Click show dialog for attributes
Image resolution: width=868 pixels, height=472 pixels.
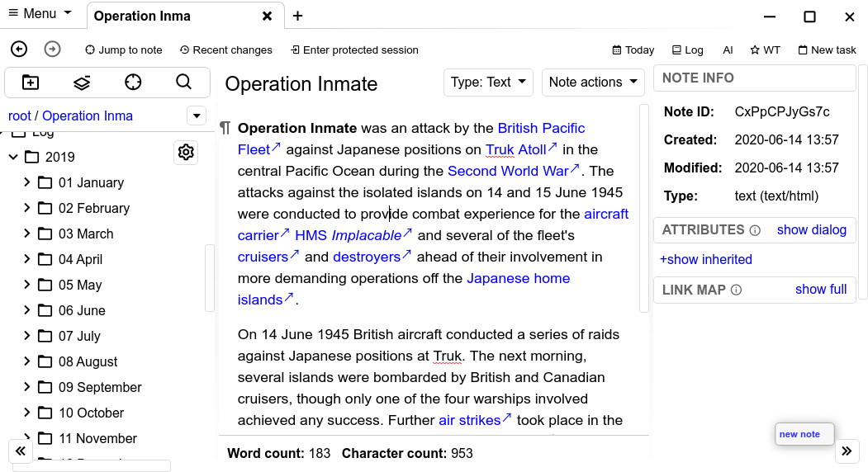(812, 229)
